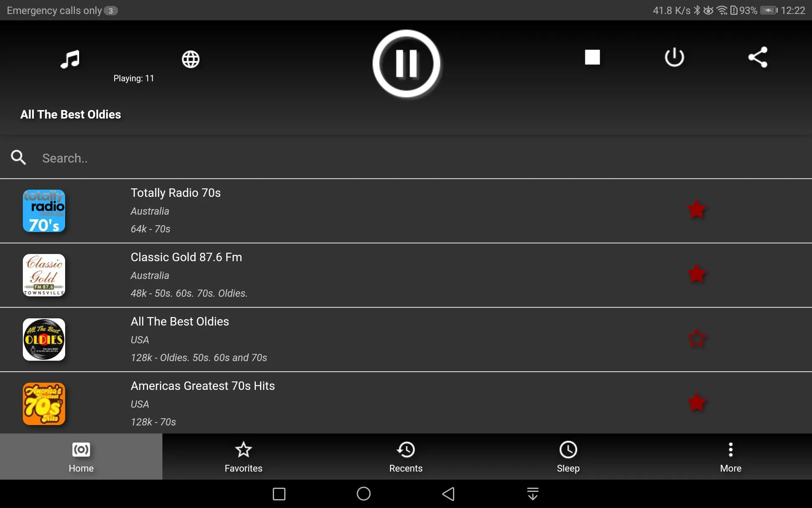Open the Recents tab
812x508 pixels.
click(406, 456)
